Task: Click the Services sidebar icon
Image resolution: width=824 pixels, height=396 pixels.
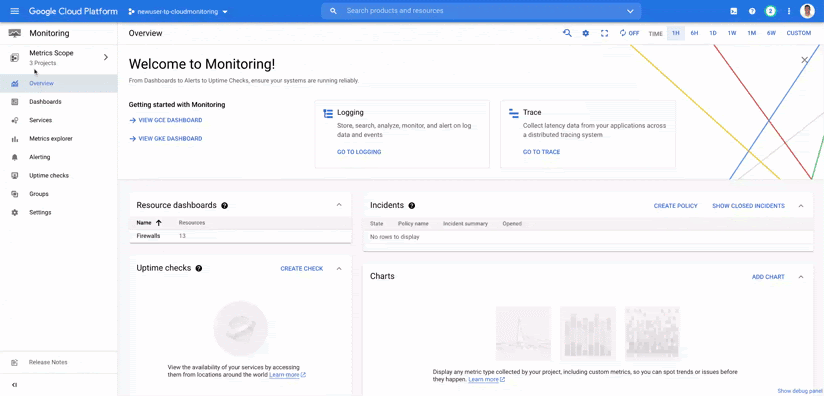Action: [15, 120]
